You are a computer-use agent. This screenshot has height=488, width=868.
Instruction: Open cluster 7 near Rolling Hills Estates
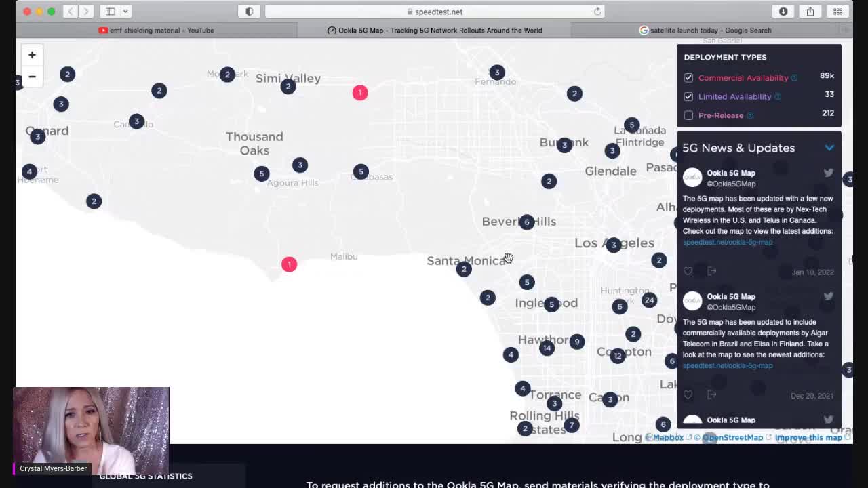tap(572, 425)
